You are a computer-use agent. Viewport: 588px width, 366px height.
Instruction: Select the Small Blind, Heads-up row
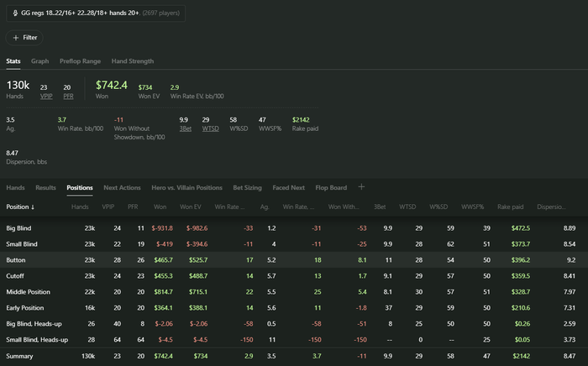pos(294,340)
